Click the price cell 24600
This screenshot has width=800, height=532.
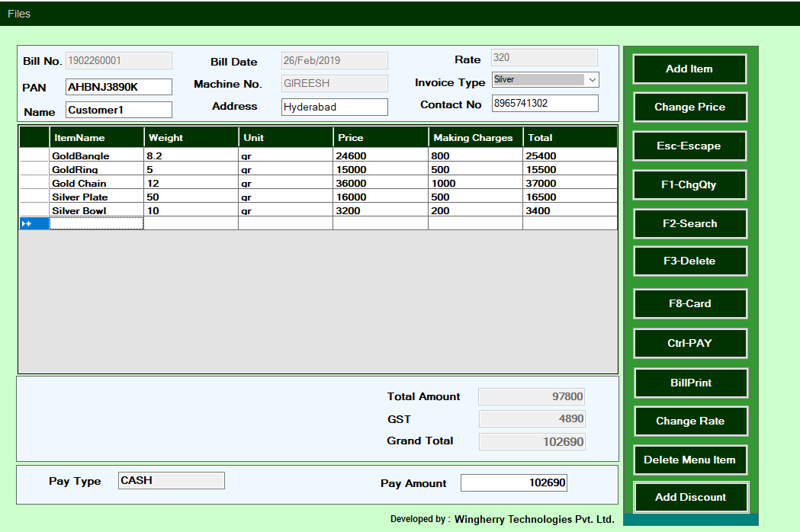381,155
